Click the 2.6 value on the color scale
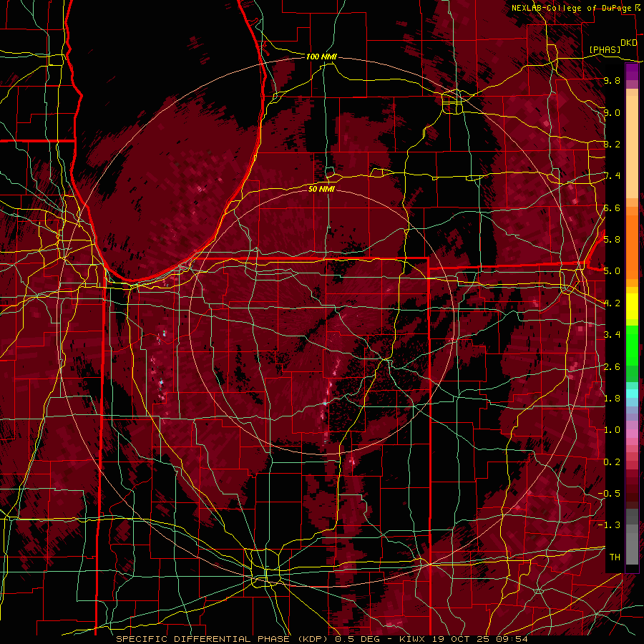 click(x=612, y=366)
